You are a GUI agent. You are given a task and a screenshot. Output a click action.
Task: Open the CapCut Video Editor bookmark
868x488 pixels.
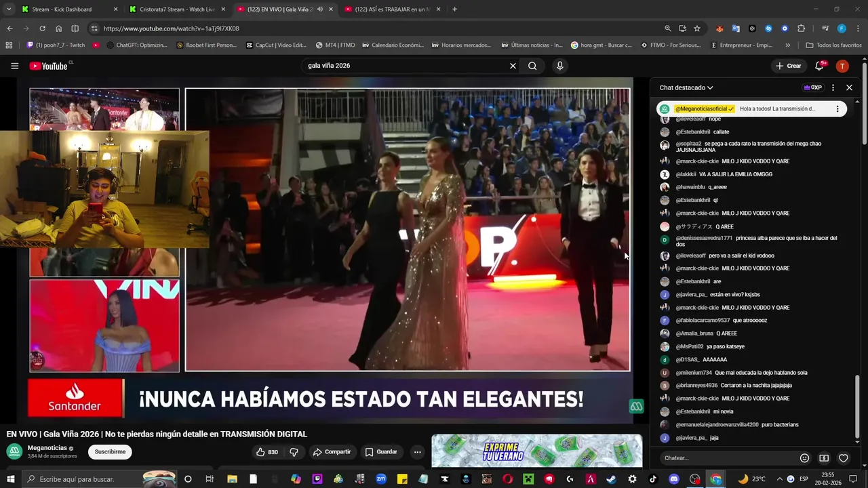276,45
